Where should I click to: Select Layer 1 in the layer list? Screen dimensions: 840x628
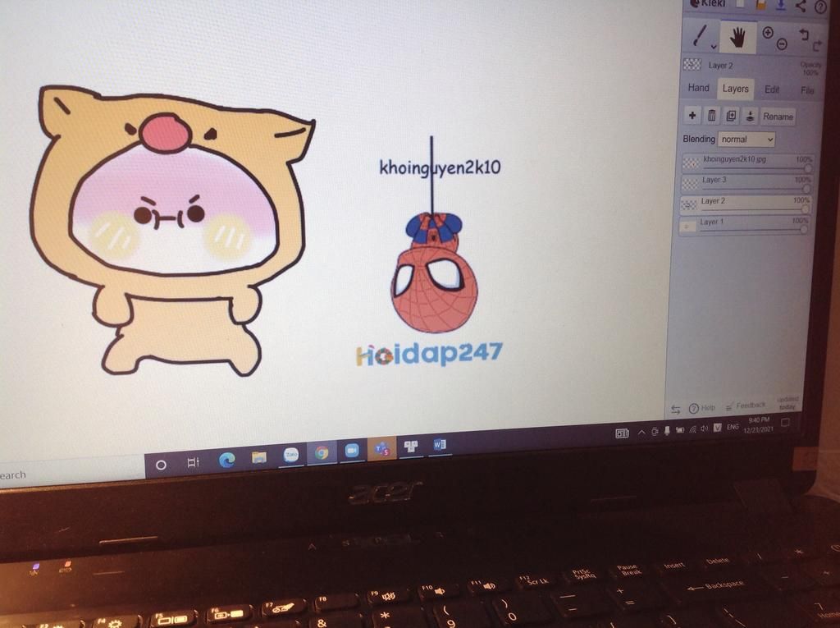[743, 224]
